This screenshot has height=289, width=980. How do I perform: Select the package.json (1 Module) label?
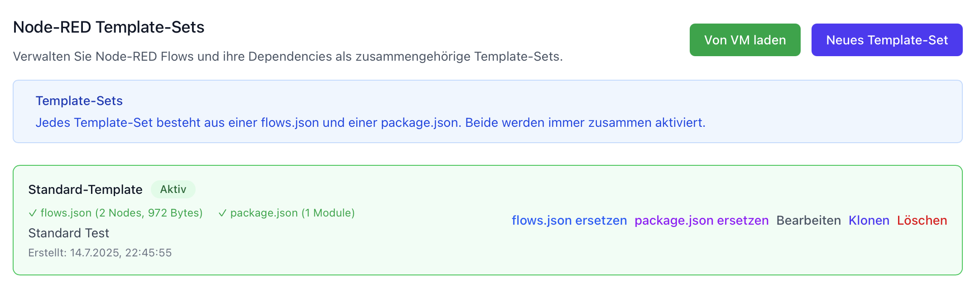pyautogui.click(x=293, y=212)
